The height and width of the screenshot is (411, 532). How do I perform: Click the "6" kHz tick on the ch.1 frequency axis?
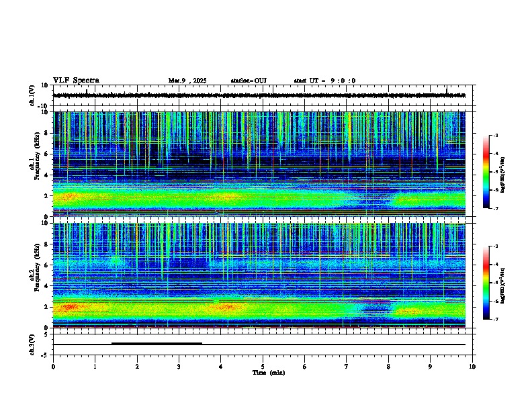click(48, 154)
